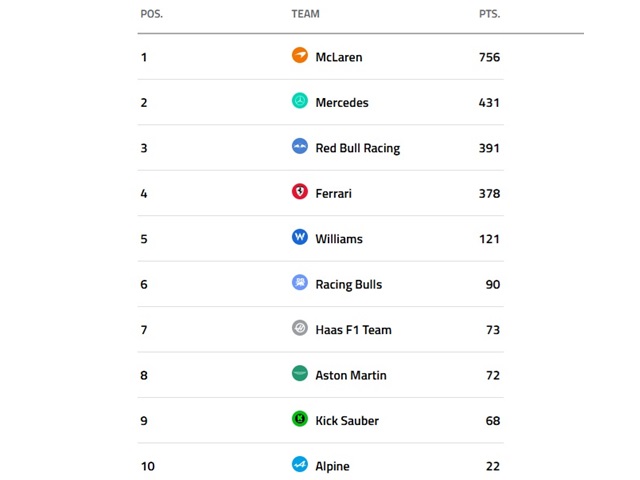Click McLaren's 756 points value

(489, 57)
